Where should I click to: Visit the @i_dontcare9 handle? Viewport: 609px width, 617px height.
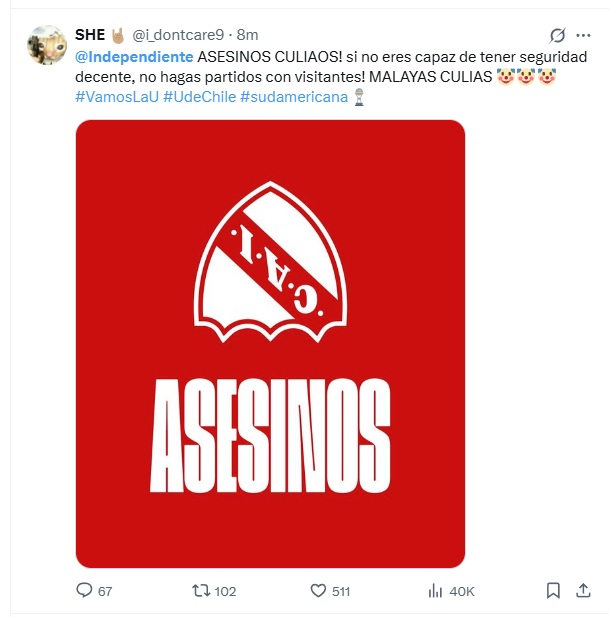coord(178,35)
